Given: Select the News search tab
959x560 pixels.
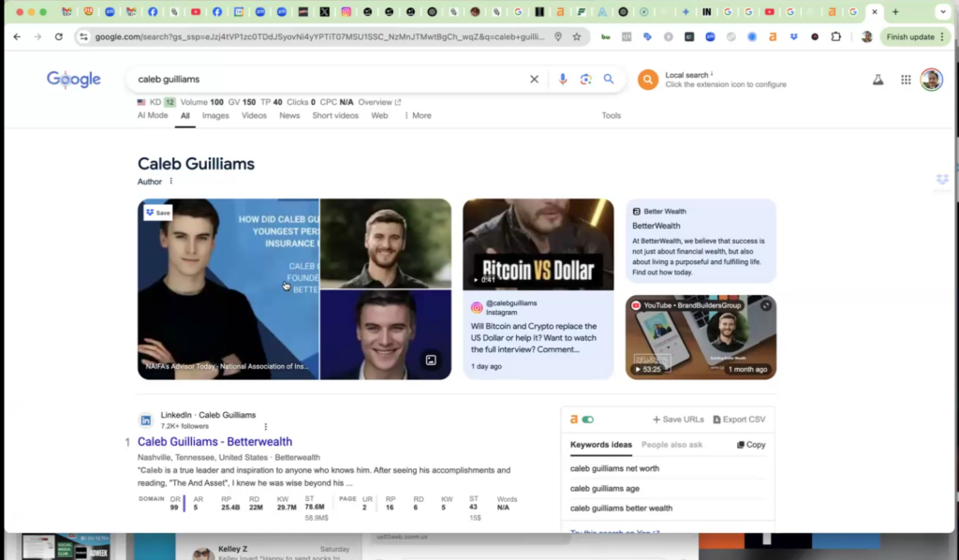Looking at the screenshot, I should point(289,115).
